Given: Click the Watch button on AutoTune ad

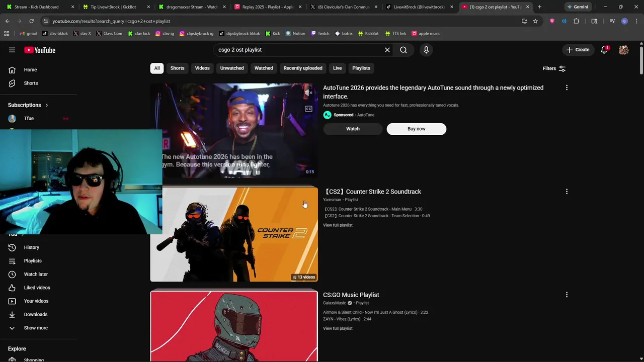Looking at the screenshot, I should click(x=353, y=129).
